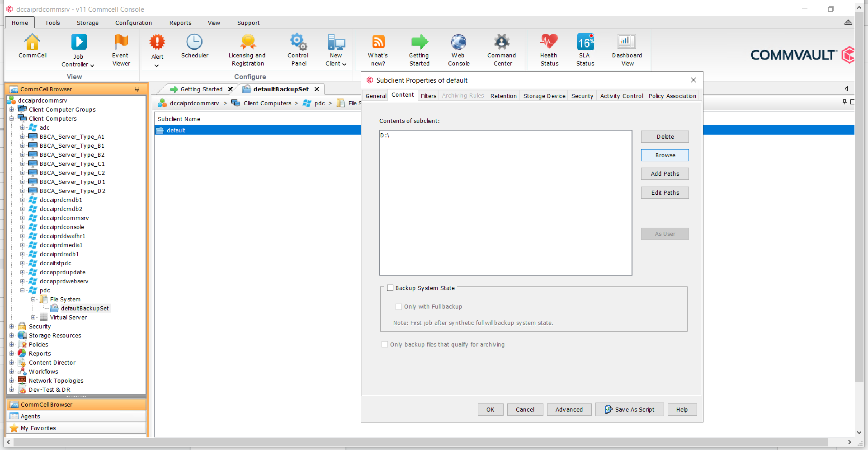Screen dimensions: 868x450
Task: Expand the adc client node
Action: [22, 127]
